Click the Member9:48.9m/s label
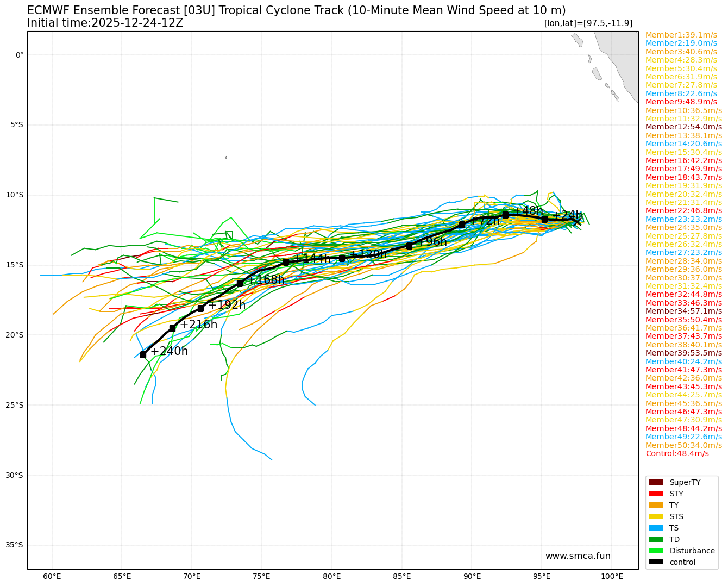 pyautogui.click(x=681, y=101)
